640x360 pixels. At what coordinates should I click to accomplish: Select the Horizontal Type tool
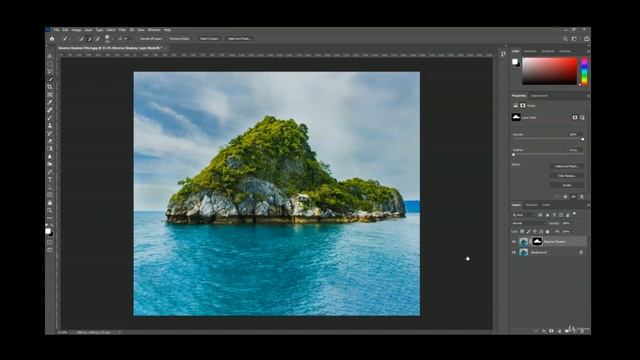(x=51, y=180)
